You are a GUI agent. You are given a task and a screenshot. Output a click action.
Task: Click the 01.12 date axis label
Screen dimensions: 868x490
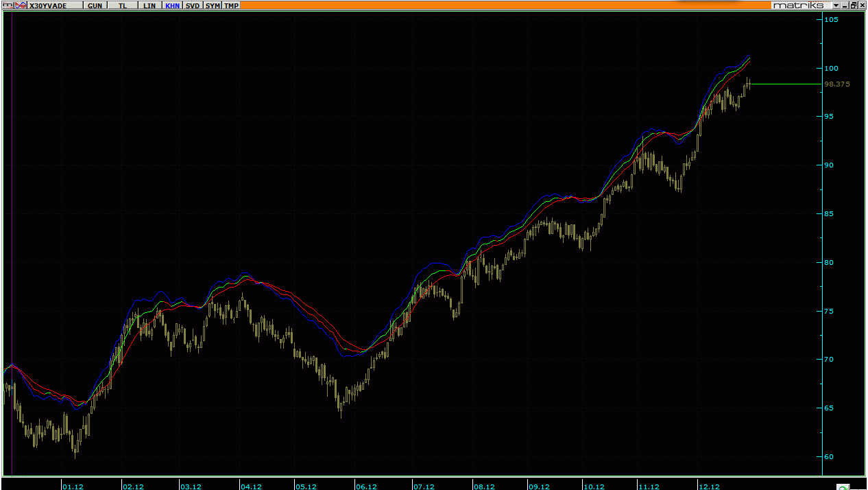(73, 487)
